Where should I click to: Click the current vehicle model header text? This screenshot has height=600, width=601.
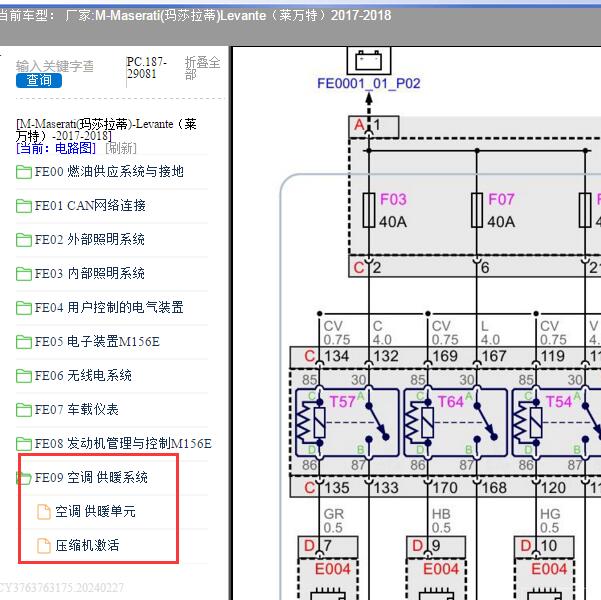[195, 16]
